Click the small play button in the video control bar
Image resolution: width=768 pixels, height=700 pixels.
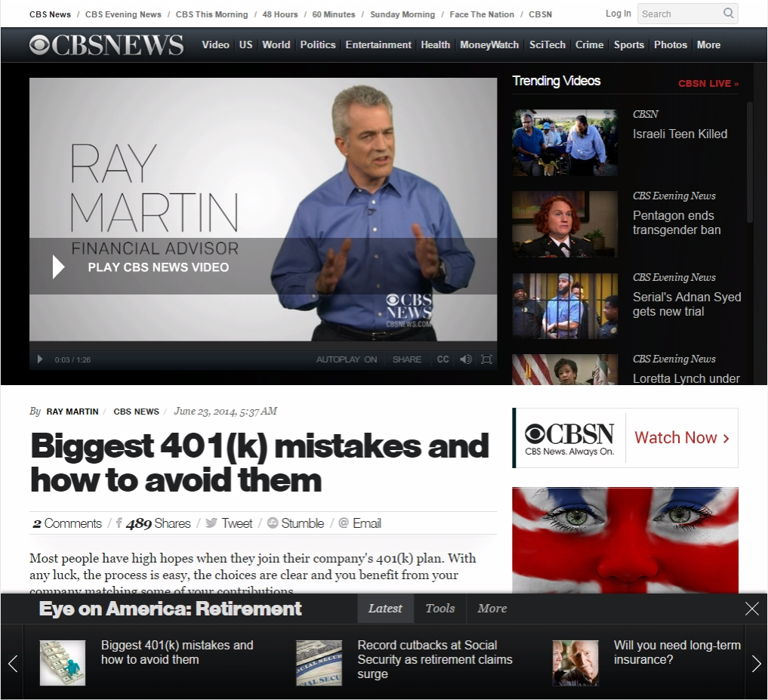tap(40, 359)
